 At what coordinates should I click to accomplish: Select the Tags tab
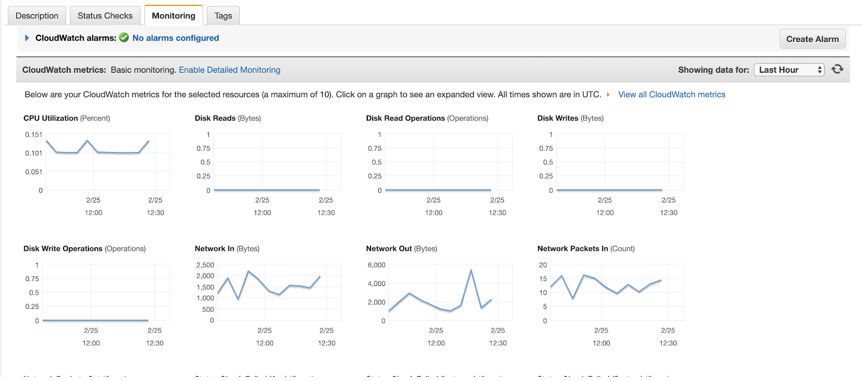tap(223, 16)
